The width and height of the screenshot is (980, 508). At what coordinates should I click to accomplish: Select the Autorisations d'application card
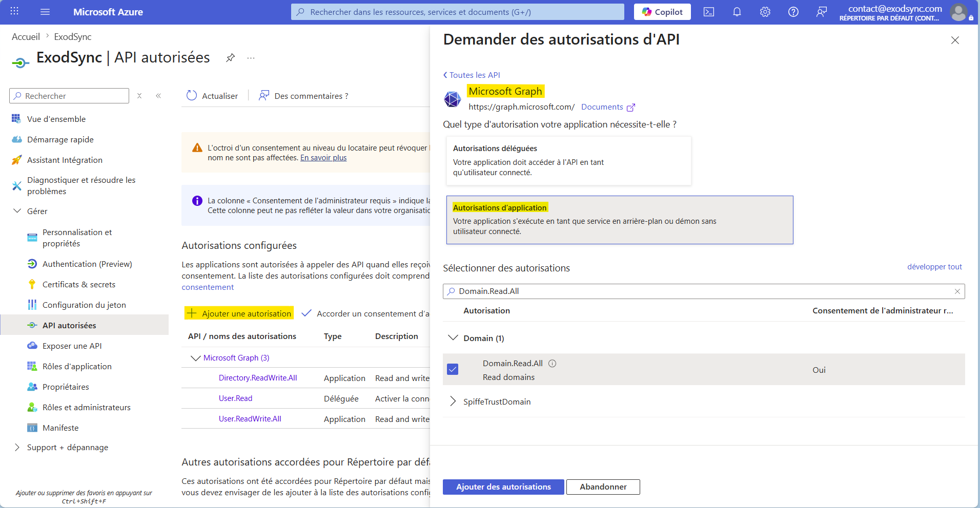coord(620,220)
